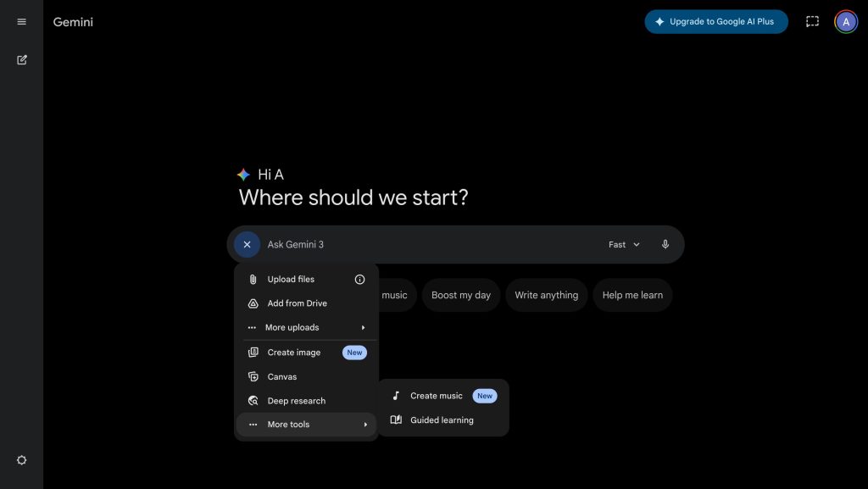The height and width of the screenshot is (489, 868).
Task: Open the hamburger main menu
Action: click(22, 22)
